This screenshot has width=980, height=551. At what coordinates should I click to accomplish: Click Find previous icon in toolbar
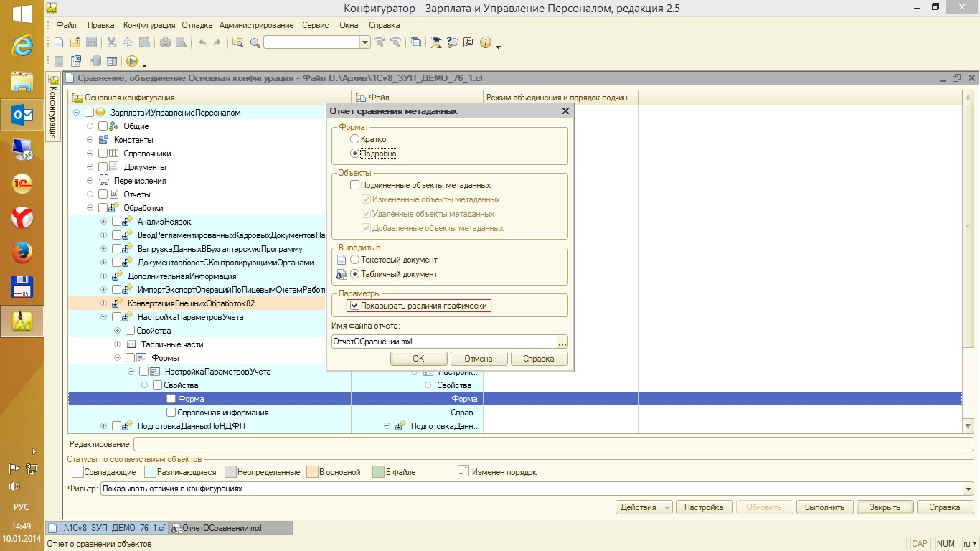(395, 43)
